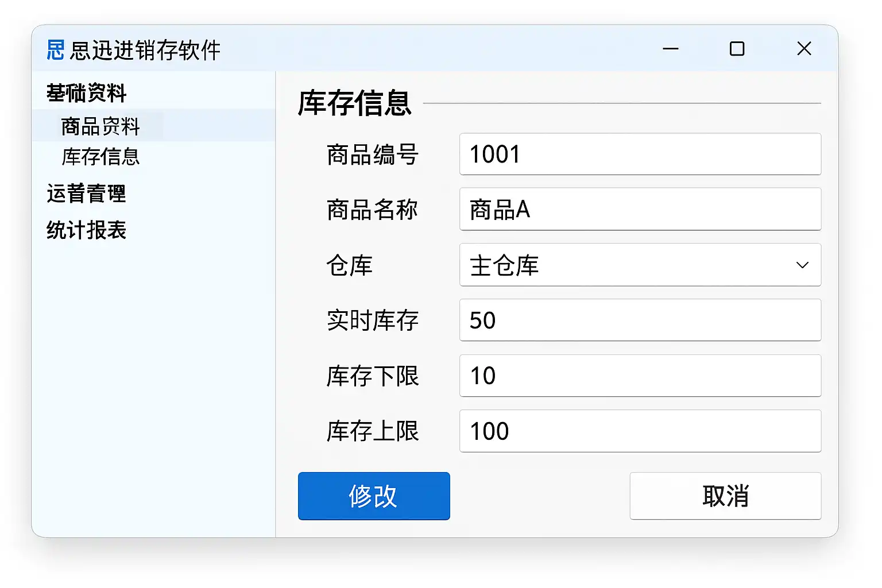Close the 思迅进销存软件 window
Image resolution: width=882 pixels, height=588 pixels.
804,49
